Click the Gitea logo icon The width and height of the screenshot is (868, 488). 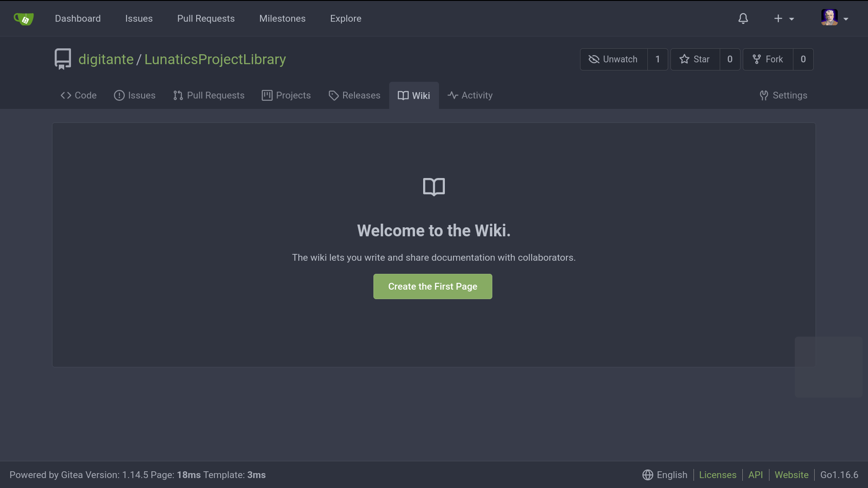24,19
